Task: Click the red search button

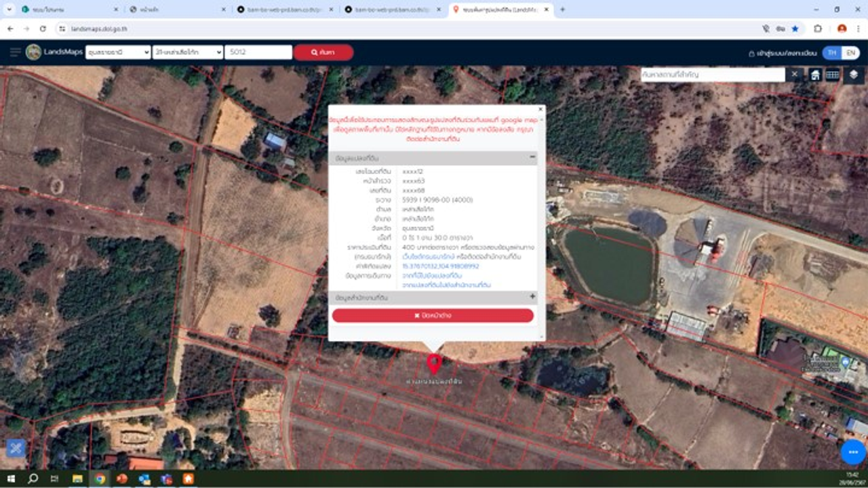Action: point(323,52)
